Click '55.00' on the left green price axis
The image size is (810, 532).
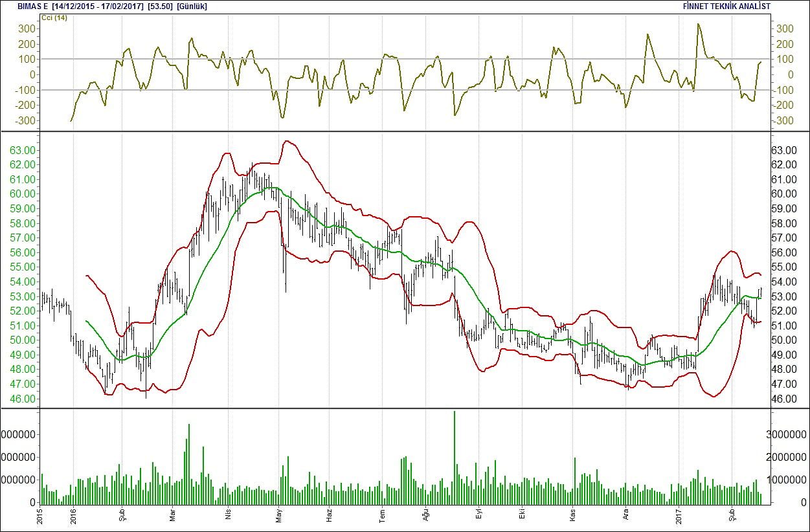[x=23, y=267]
